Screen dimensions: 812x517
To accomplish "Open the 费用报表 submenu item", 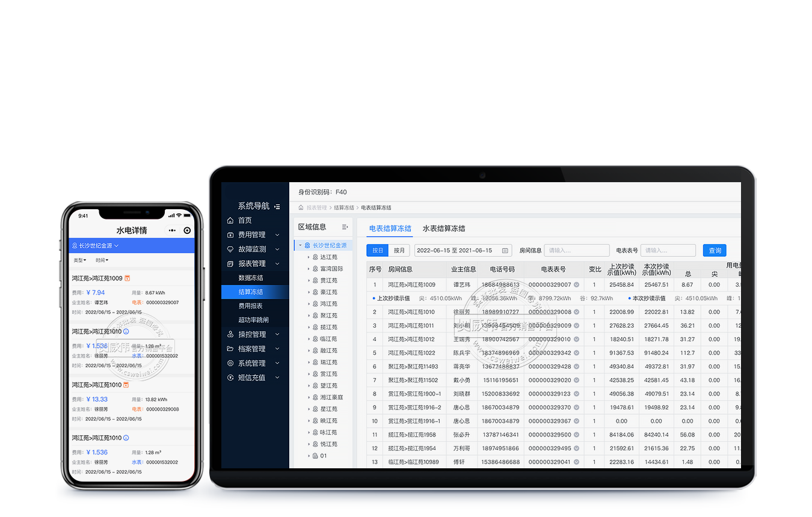I will pos(251,306).
